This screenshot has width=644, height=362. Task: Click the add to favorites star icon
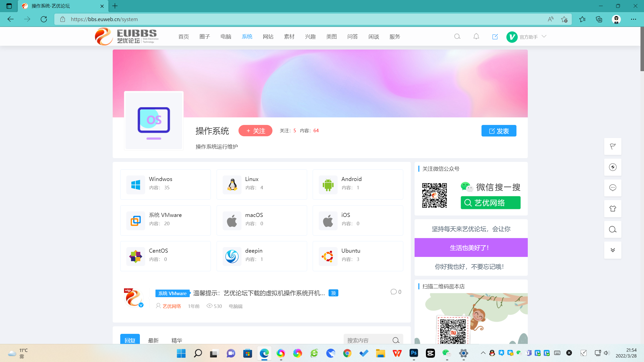tap(564, 19)
